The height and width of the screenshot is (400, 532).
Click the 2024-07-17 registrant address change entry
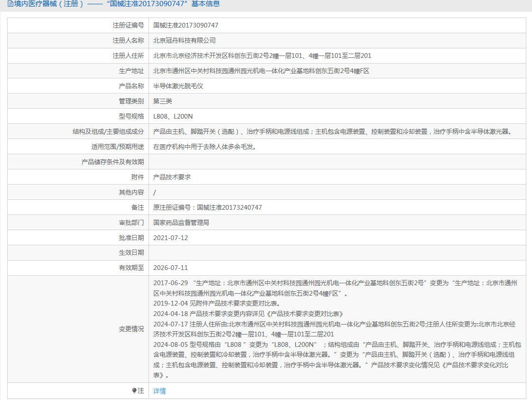click(x=335, y=329)
